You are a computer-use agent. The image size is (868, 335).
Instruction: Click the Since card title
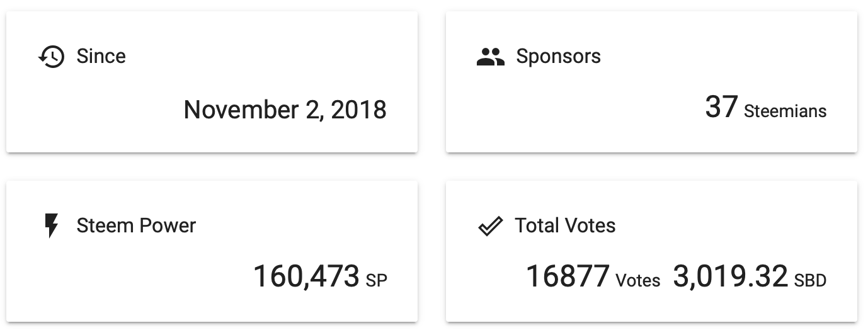click(x=101, y=56)
